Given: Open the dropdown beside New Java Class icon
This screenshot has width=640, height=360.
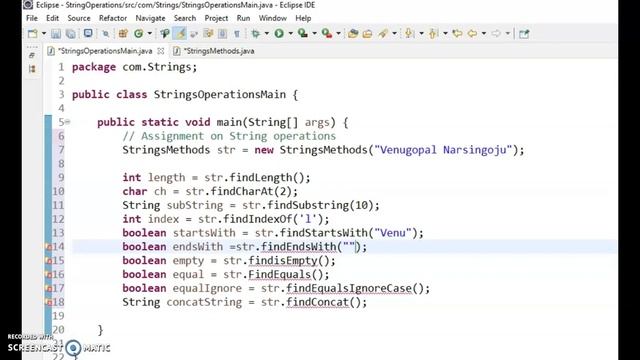Looking at the screenshot, I should tap(149, 33).
